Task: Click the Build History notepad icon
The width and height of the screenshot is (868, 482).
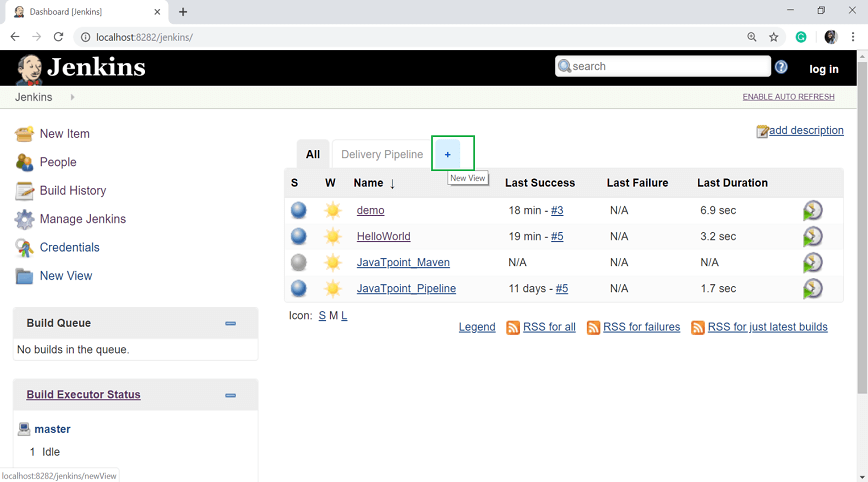Action: (x=24, y=190)
